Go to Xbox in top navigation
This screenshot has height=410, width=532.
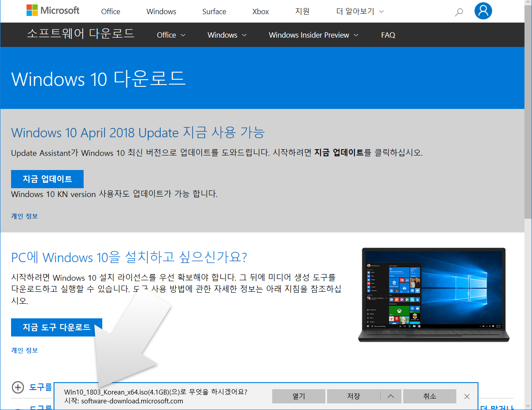261,12
